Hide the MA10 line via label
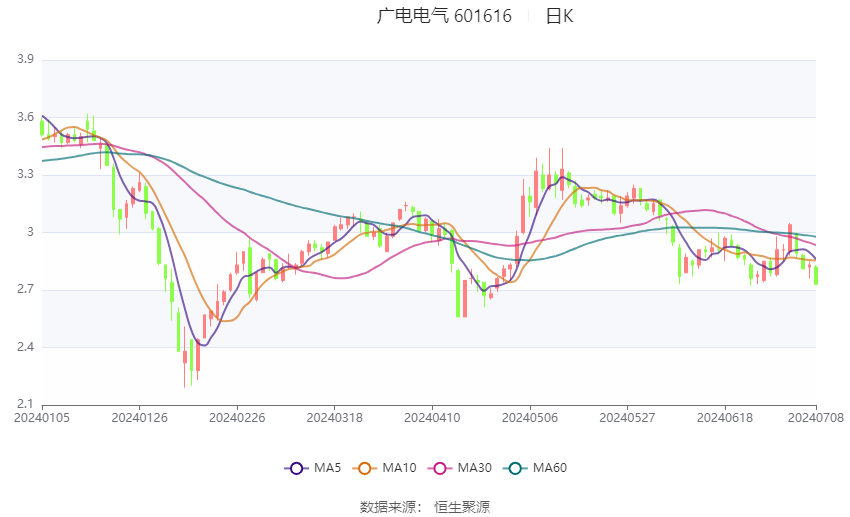850x517 pixels. coord(400,468)
